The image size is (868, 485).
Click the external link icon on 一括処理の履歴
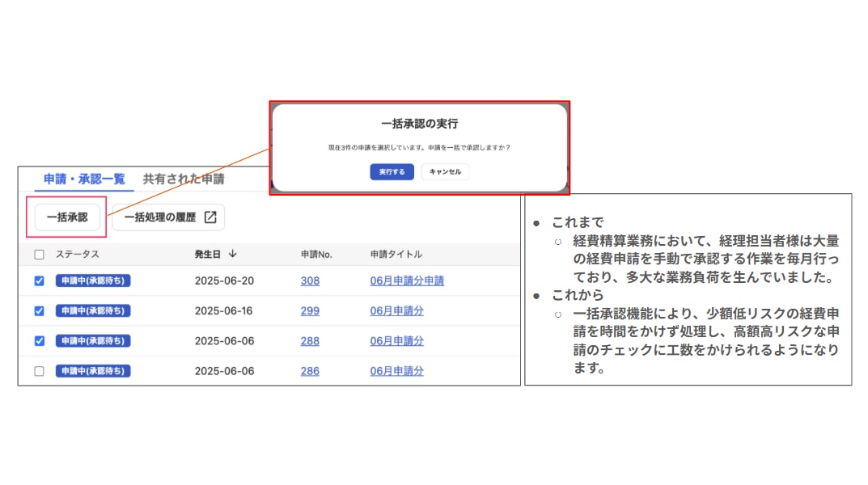210,217
